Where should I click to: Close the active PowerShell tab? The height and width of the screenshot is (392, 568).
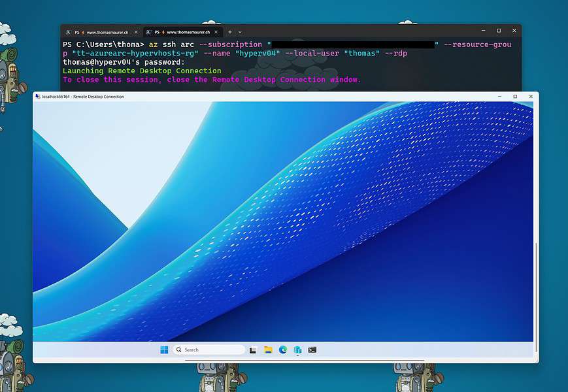coord(216,32)
